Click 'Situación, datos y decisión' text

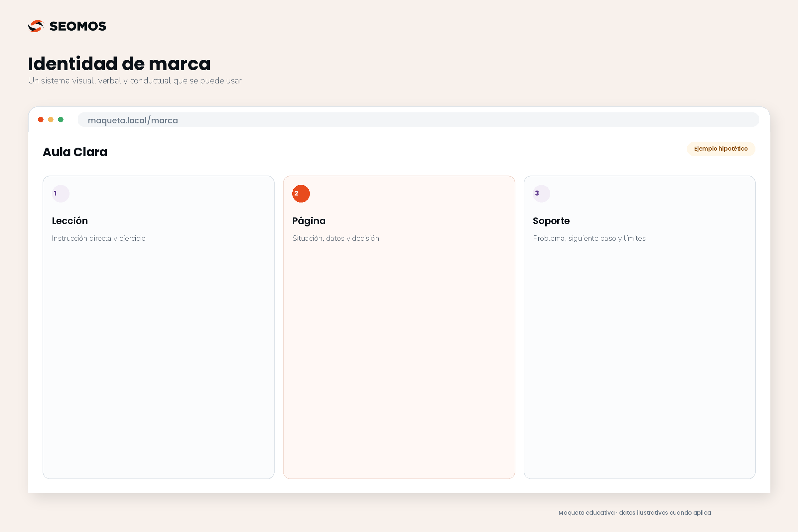335,238
